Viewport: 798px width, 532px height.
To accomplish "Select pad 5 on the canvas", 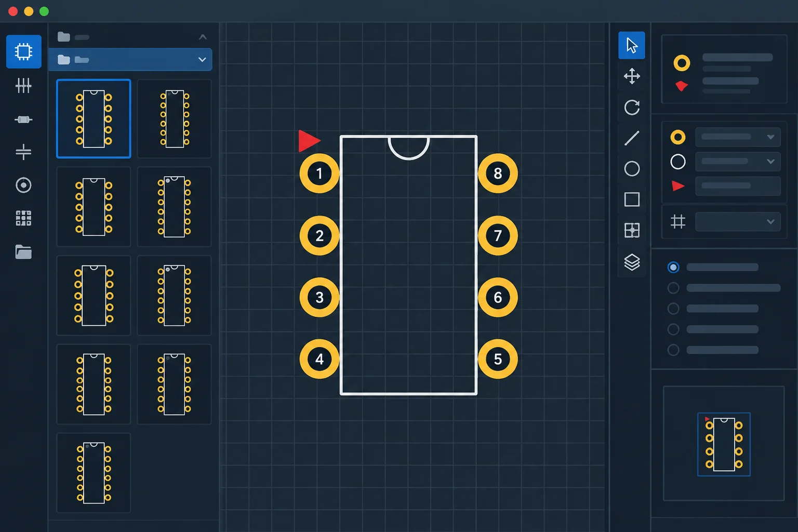I will click(498, 359).
